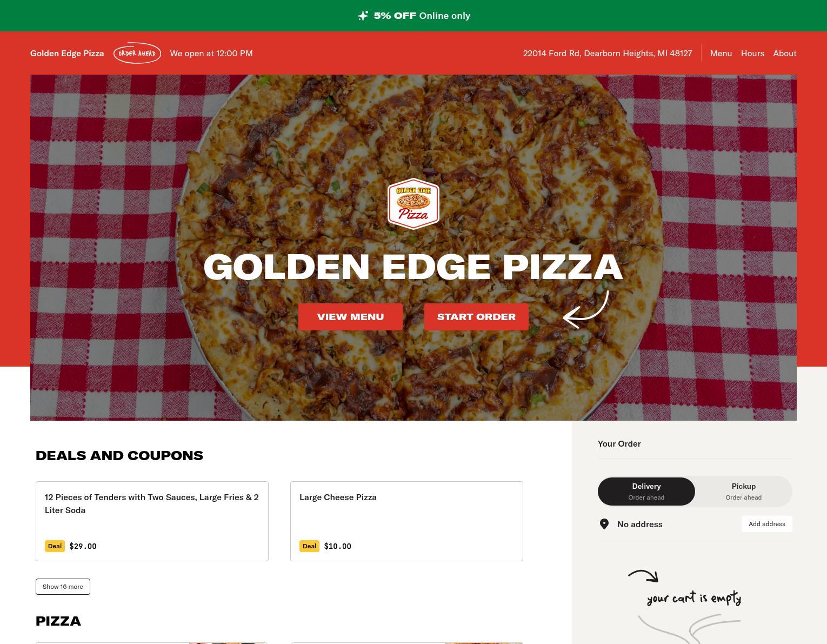Open the Hours navigation link

752,53
